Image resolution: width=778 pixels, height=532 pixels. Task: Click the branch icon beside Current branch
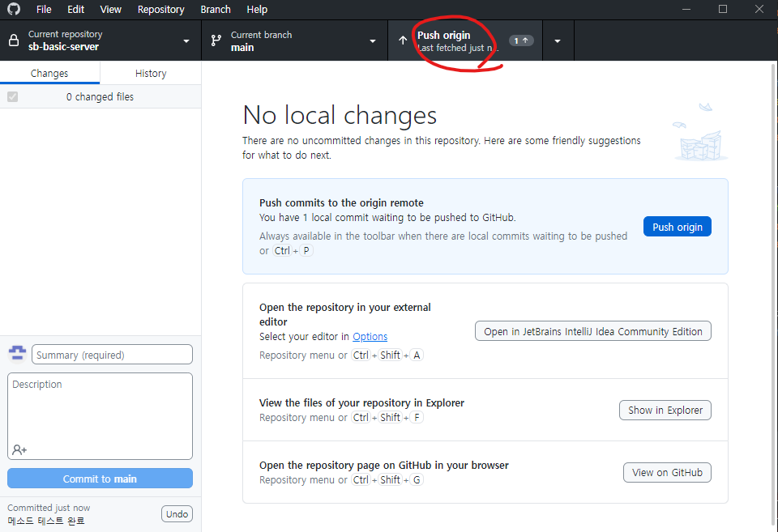(216, 40)
